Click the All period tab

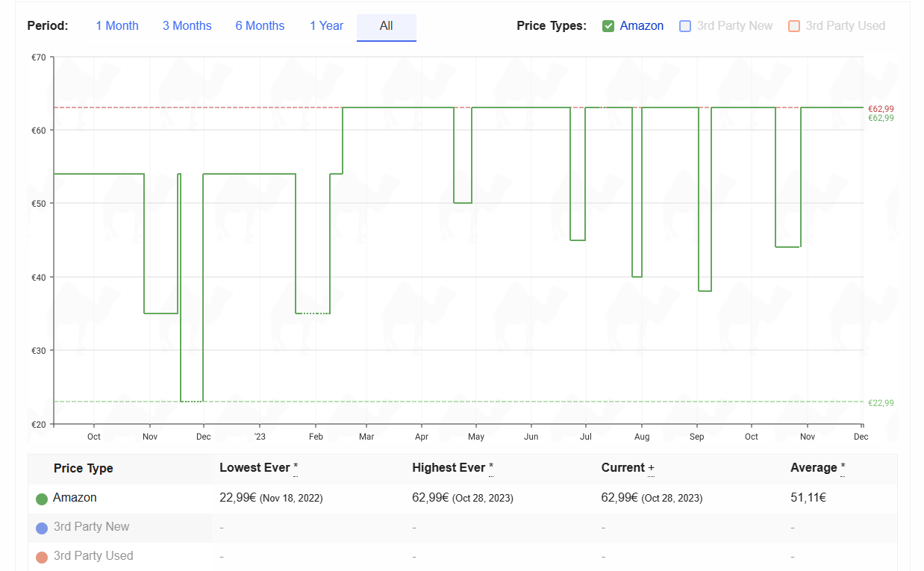tap(386, 26)
